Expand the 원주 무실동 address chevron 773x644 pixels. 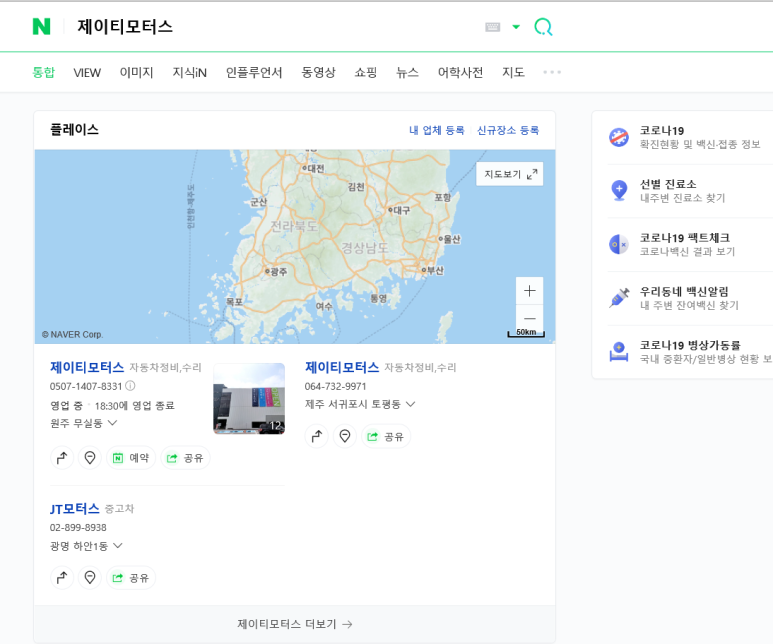tap(112, 423)
